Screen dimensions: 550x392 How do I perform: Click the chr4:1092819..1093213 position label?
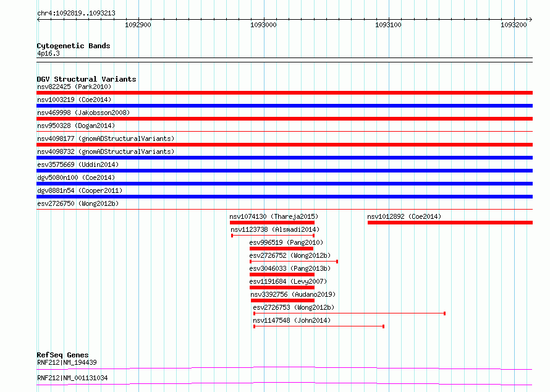pyautogui.click(x=76, y=14)
